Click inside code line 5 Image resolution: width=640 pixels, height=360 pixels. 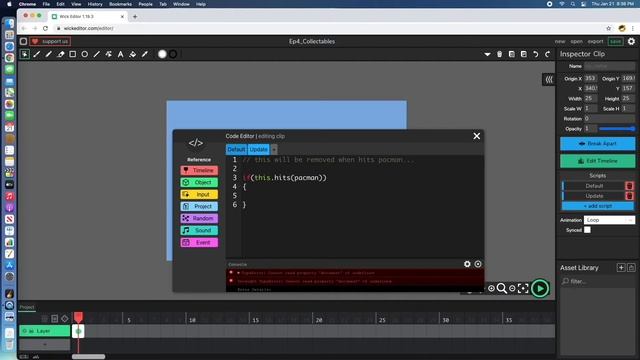coord(362,196)
